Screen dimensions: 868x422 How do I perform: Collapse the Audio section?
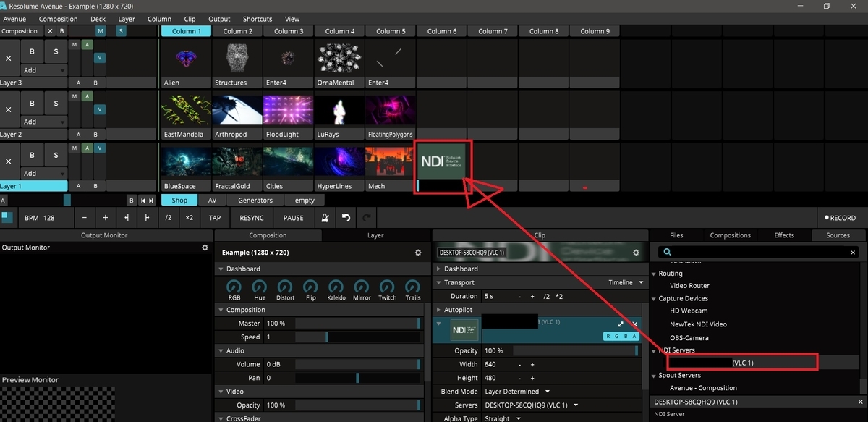[x=220, y=350]
